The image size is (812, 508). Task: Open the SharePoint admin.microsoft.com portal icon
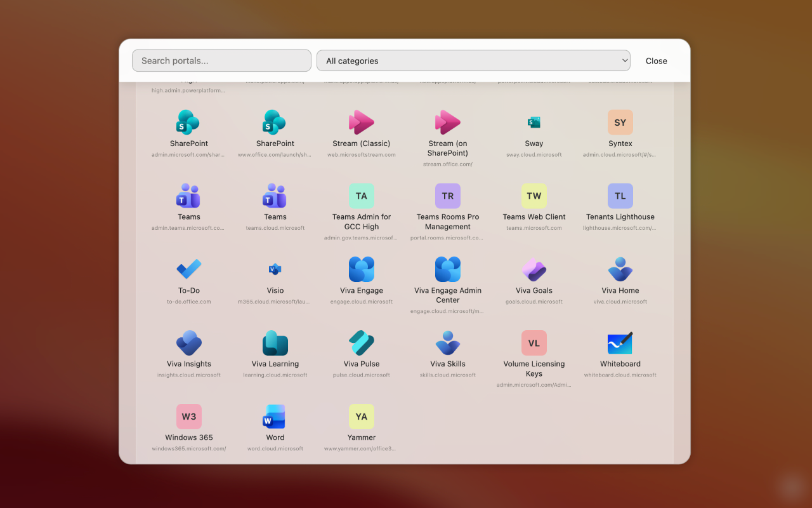tap(189, 123)
